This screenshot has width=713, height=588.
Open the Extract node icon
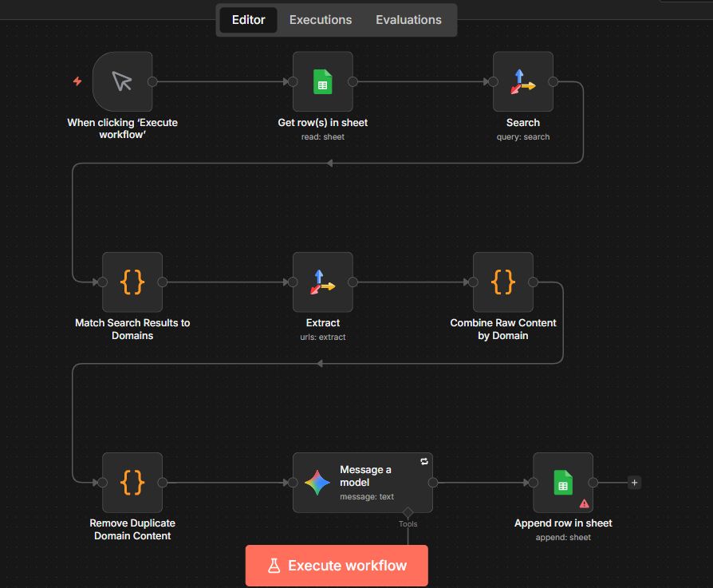coord(323,282)
